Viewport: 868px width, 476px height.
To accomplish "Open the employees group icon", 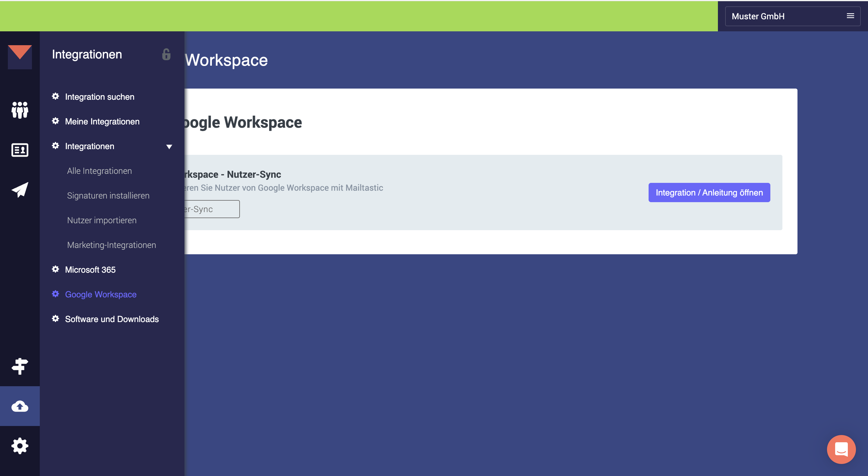I will pyautogui.click(x=20, y=110).
